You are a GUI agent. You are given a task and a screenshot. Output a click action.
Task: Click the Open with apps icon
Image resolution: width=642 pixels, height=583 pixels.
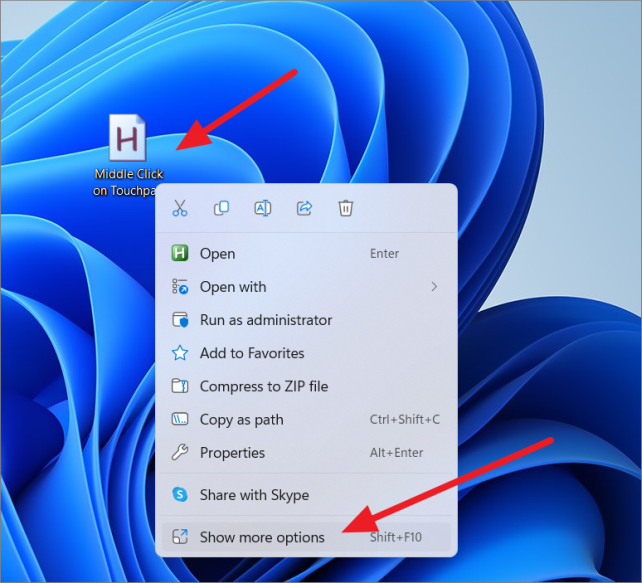coord(180,287)
